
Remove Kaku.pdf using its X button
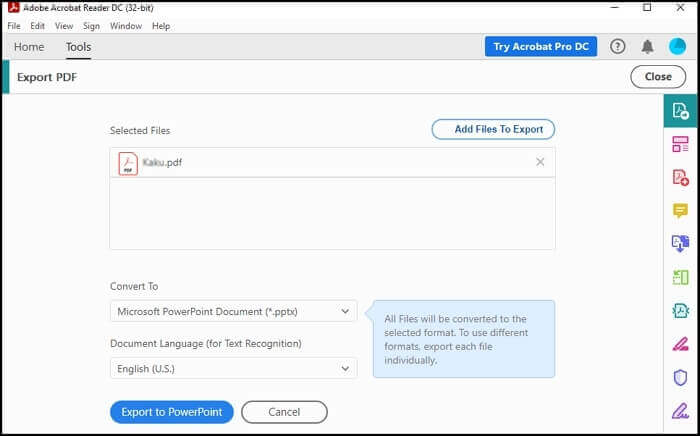coord(540,162)
